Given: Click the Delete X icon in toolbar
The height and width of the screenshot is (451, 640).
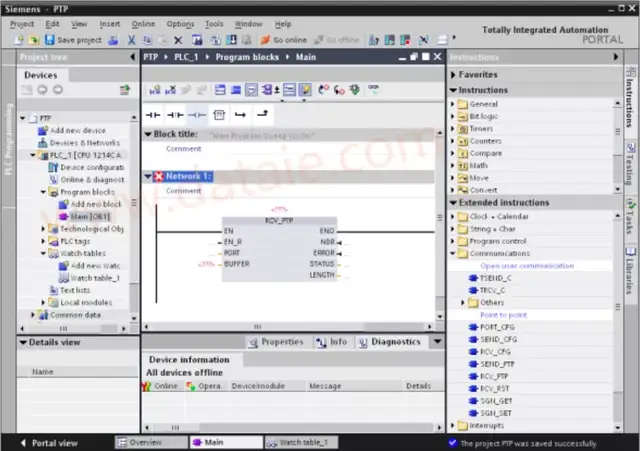Looking at the screenshot, I should coord(178,40).
